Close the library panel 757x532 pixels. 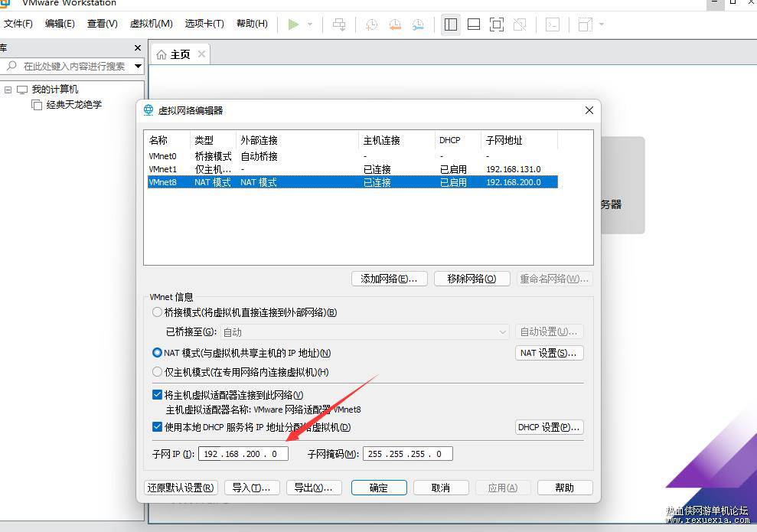click(138, 47)
